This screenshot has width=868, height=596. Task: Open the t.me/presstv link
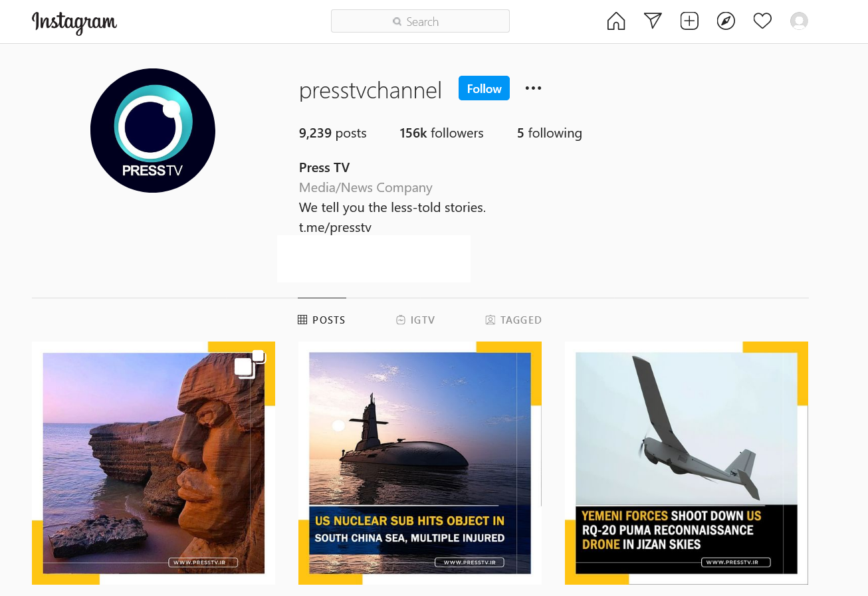[x=335, y=227]
